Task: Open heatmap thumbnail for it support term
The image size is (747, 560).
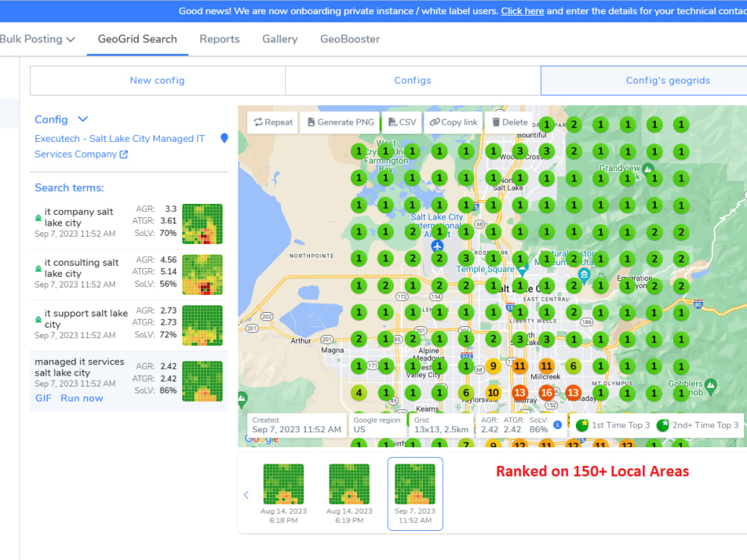Action: (x=202, y=326)
